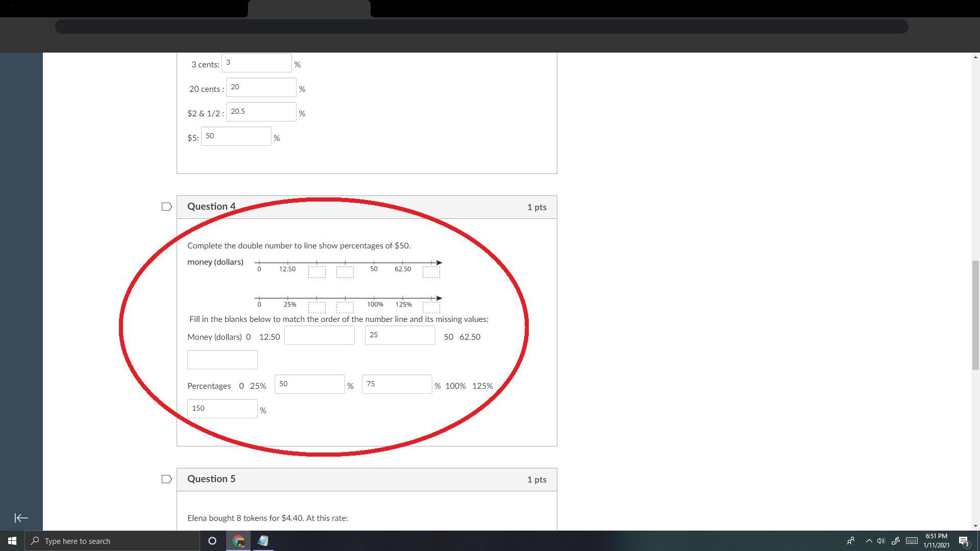Click the Type here to search box
The image size is (980, 551).
click(x=112, y=541)
